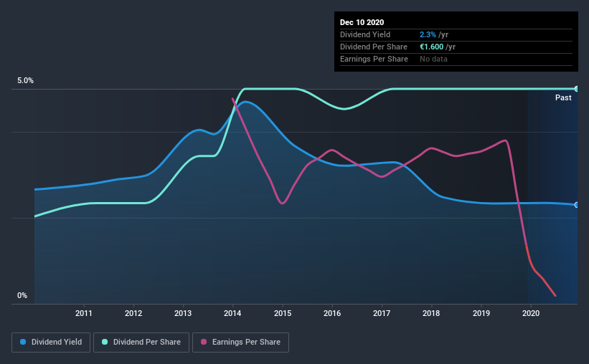Click the teal Dividend Per Share legend dot
The width and height of the screenshot is (589, 364).
(x=105, y=342)
